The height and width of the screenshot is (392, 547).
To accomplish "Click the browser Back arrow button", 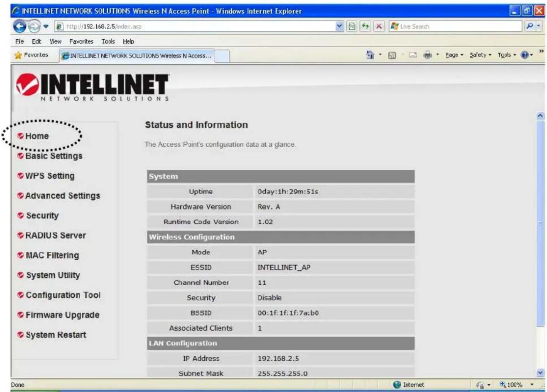I will pyautogui.click(x=19, y=27).
